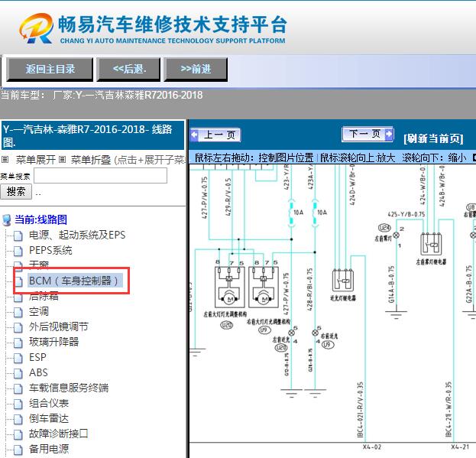Click the 搜索 button

[x=16, y=192]
